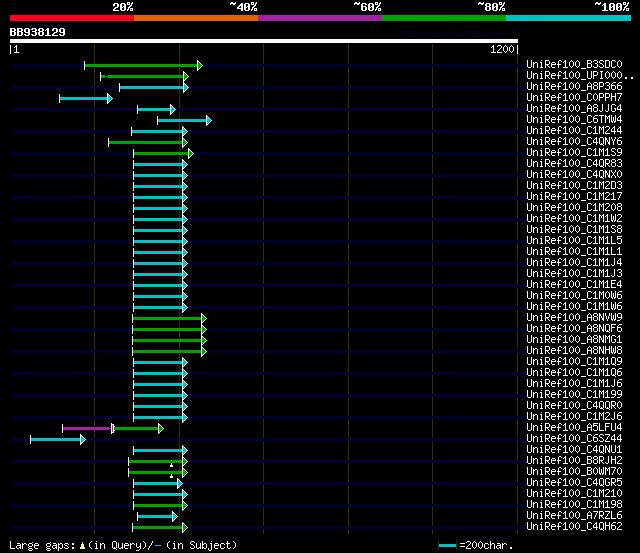Image resolution: width=640 pixels, height=553 pixels.
Task: Select the UniRef100_A8NMG1 label
Action: tap(574, 340)
